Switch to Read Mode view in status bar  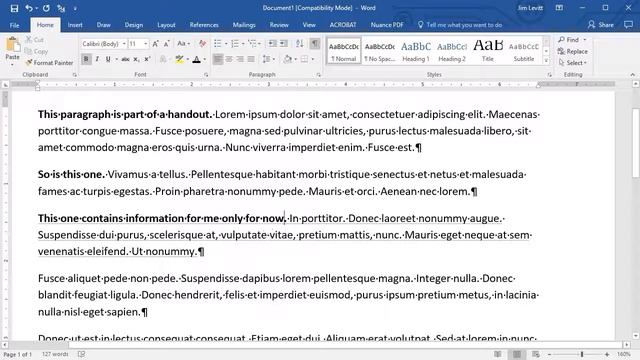[498, 354]
